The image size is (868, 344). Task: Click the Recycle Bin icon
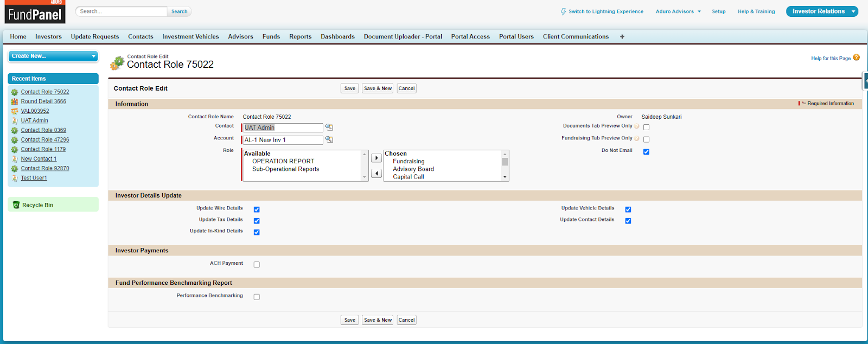16,205
